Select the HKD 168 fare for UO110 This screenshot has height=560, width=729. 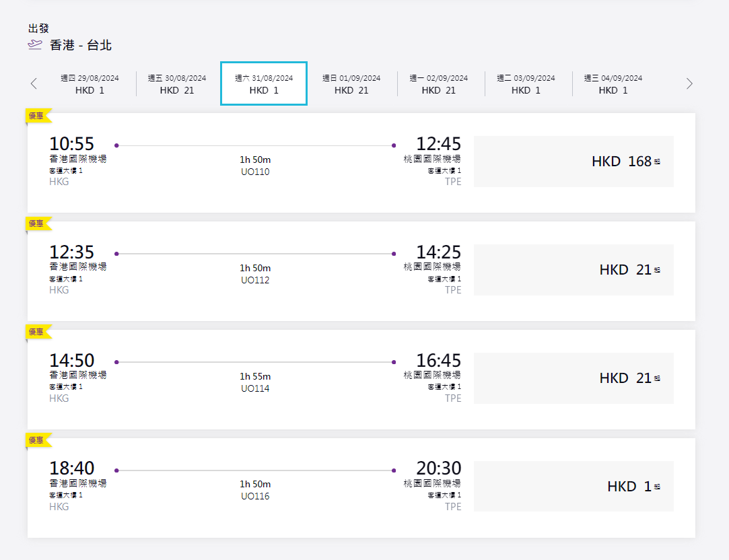[x=574, y=162]
